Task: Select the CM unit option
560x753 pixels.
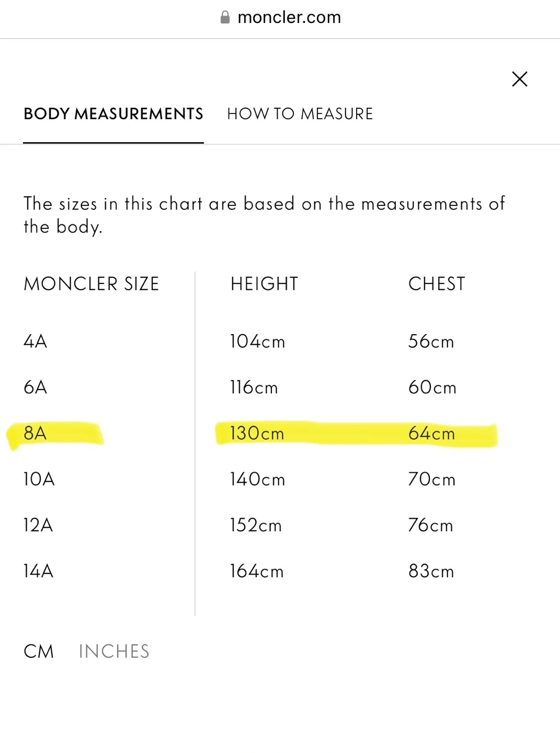Action: [x=39, y=651]
